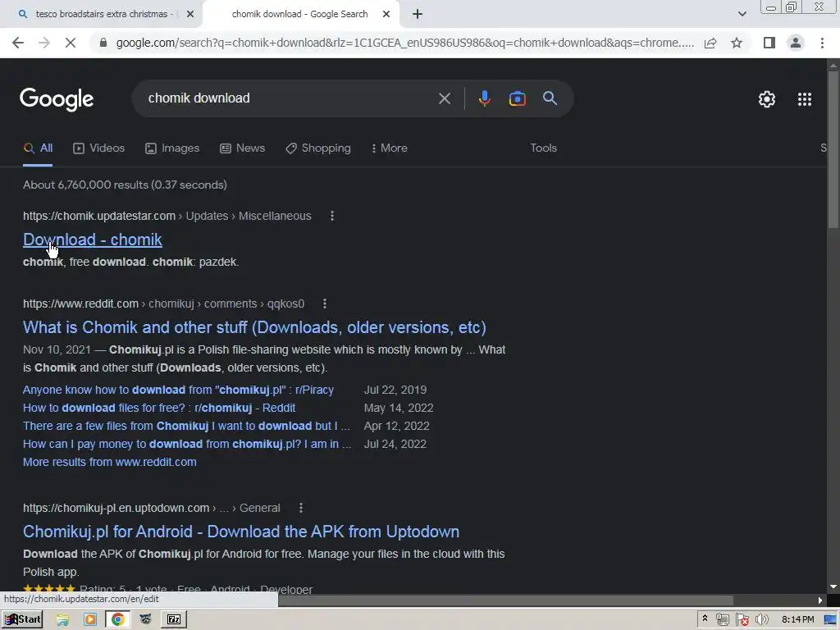Close the chomik download tab
The height and width of the screenshot is (630, 840).
click(386, 15)
